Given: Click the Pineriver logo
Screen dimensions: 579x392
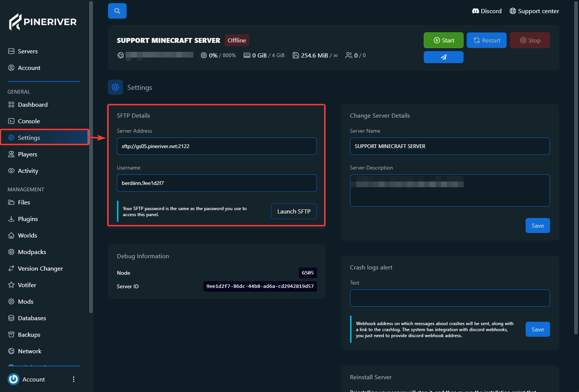Looking at the screenshot, I should pyautogui.click(x=42, y=22).
